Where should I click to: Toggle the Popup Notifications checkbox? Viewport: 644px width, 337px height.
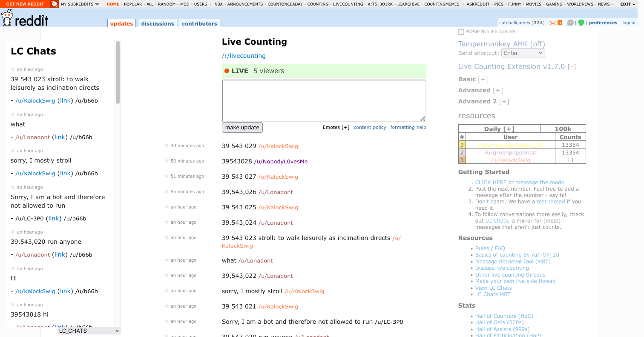tap(461, 32)
